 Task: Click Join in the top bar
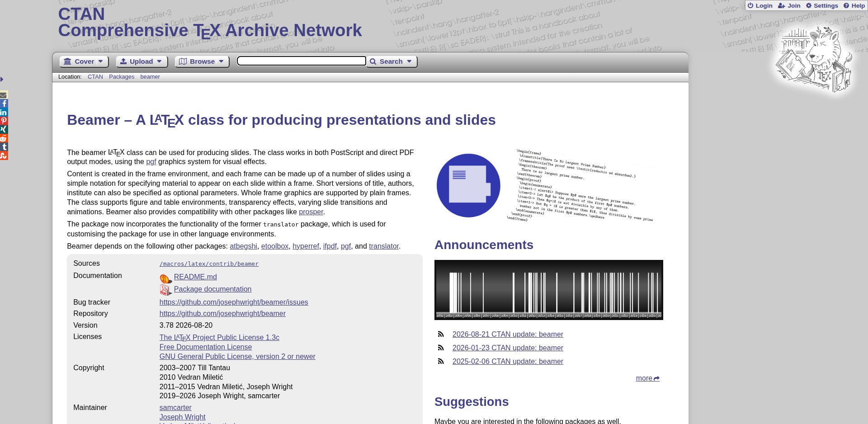pyautogui.click(x=789, y=5)
